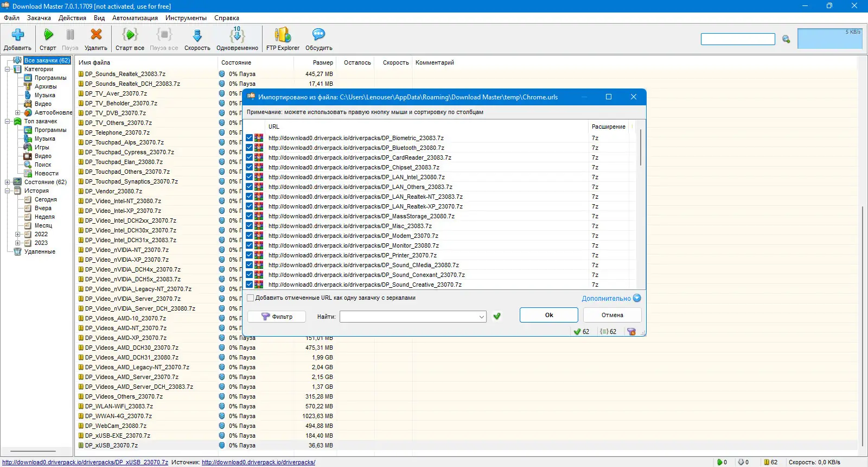The image size is (868, 467).
Task: Confirm the import with the Ok button
Action: pyautogui.click(x=549, y=315)
